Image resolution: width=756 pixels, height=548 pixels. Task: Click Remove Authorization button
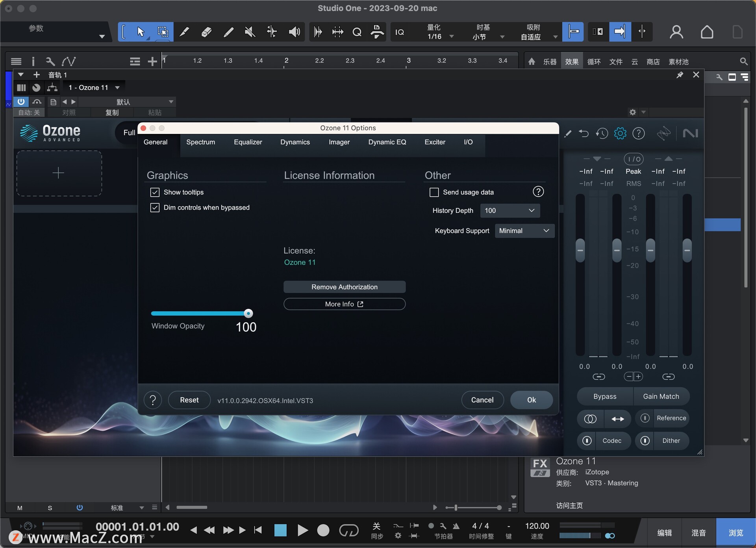[x=345, y=287]
